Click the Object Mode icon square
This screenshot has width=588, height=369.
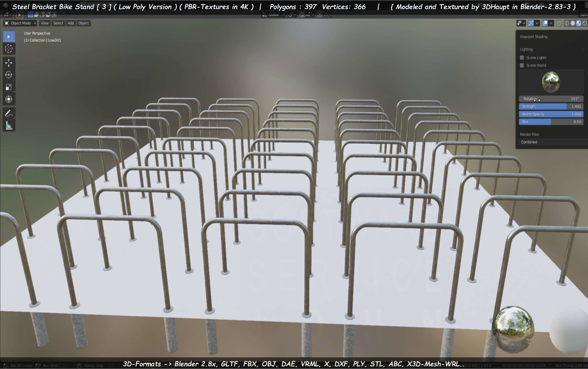click(x=7, y=23)
